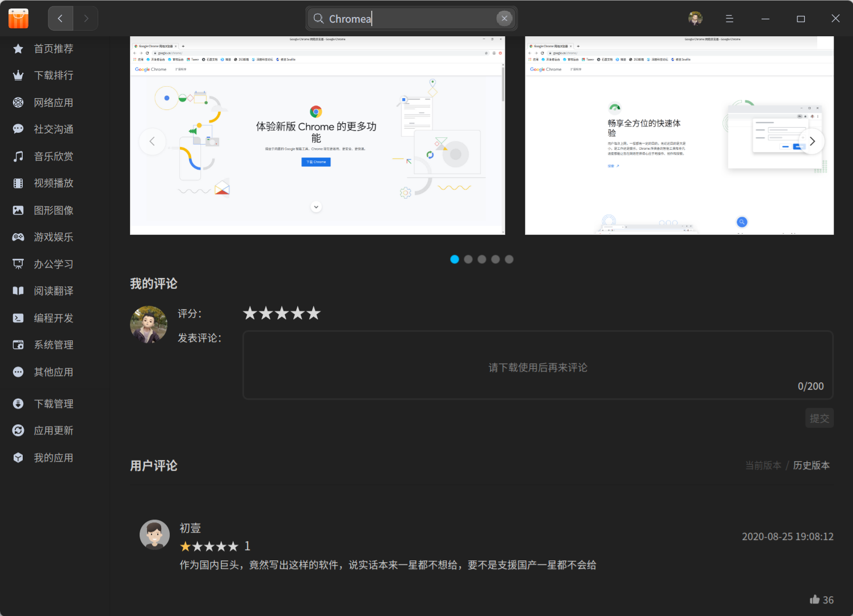Open the second Chrome screenshot thumbnail
Viewport: 853px width, 616px height.
(x=679, y=136)
